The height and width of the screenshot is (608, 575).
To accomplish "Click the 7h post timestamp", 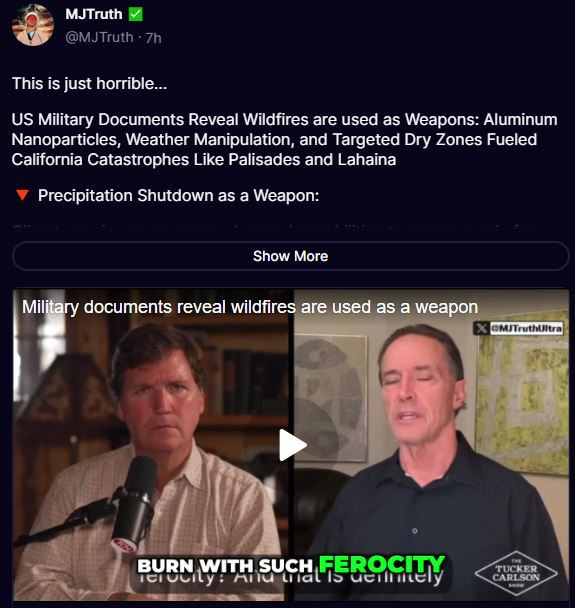I will click(154, 38).
